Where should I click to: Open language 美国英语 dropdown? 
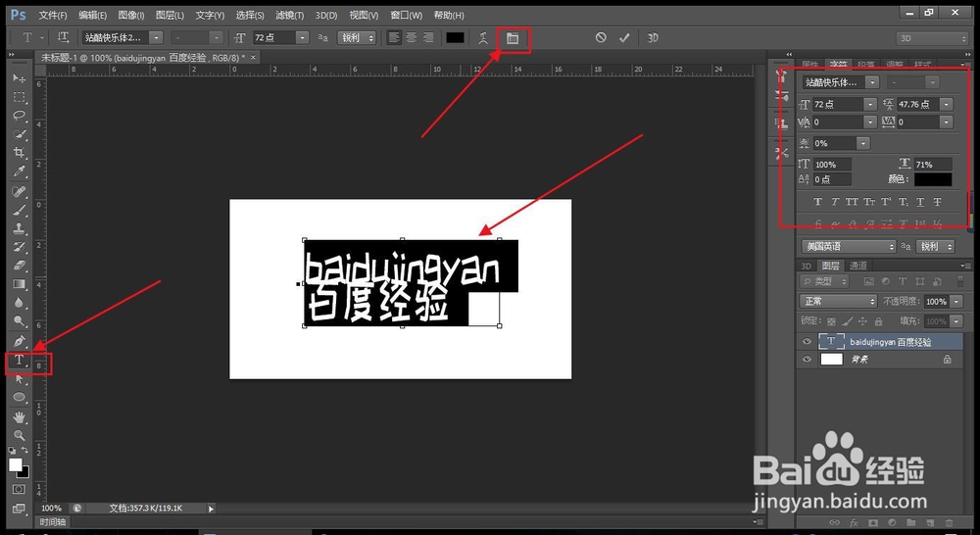849,246
